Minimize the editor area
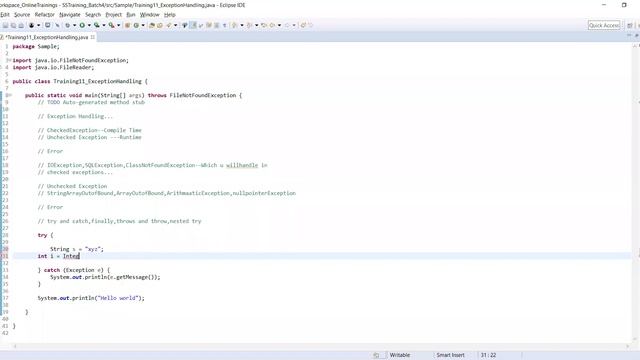 (629, 36)
